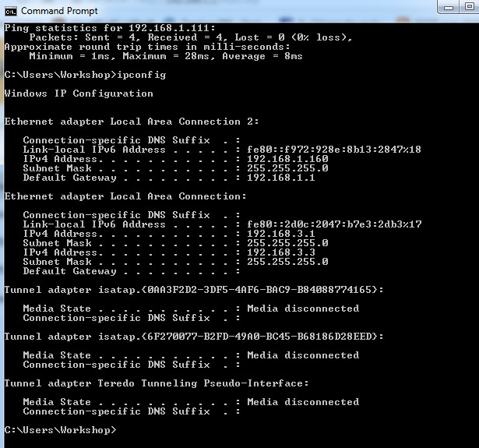
Task: Click 'Ethernet adapter Local Area Connection 2:' heading
Action: coord(132,122)
